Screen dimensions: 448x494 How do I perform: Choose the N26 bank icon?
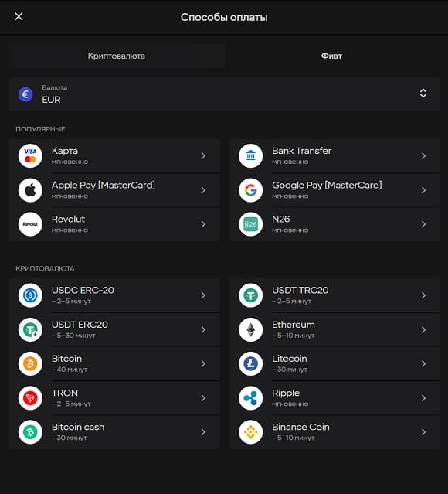tap(250, 224)
